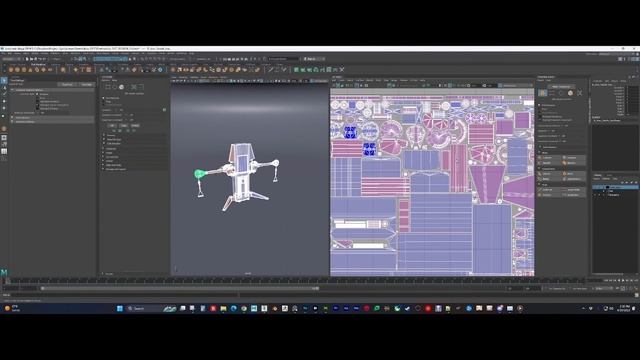The height and width of the screenshot is (360, 640).
Task: Open the taskbar clock and date
Action: 624,309
